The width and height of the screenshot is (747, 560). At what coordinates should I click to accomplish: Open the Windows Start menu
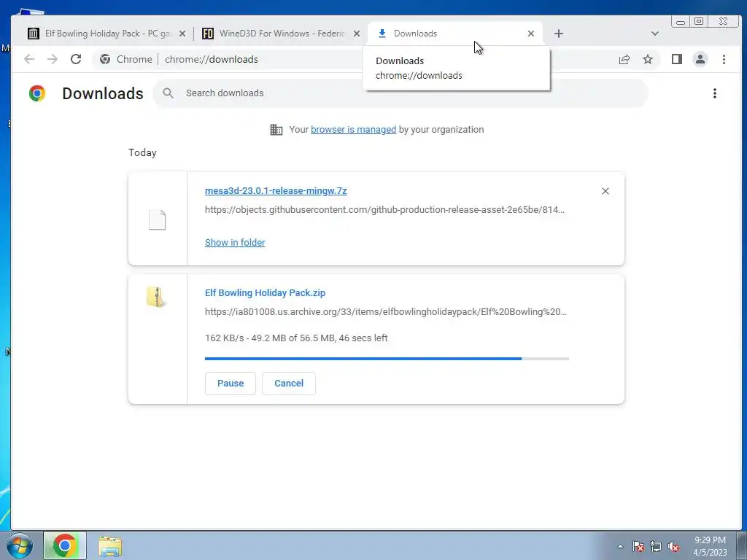20,546
